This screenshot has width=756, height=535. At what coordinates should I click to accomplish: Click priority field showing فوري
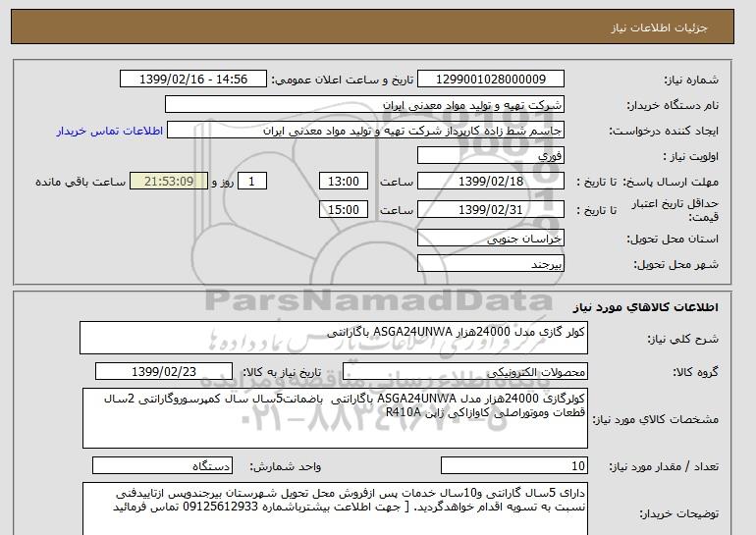click(x=490, y=156)
